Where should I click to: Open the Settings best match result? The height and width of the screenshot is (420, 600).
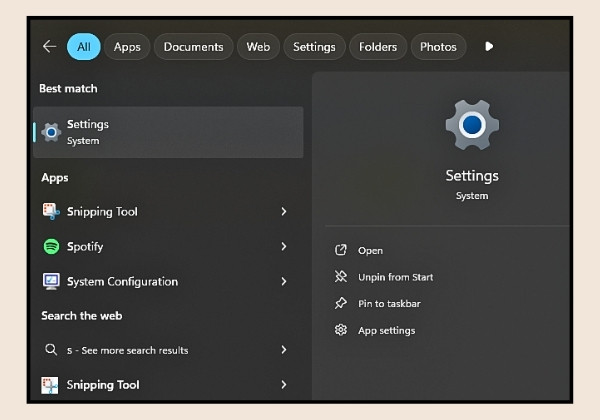pos(168,132)
